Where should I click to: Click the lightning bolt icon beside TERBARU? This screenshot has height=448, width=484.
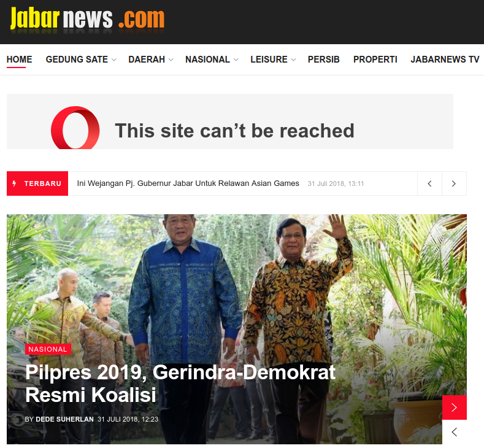(14, 183)
